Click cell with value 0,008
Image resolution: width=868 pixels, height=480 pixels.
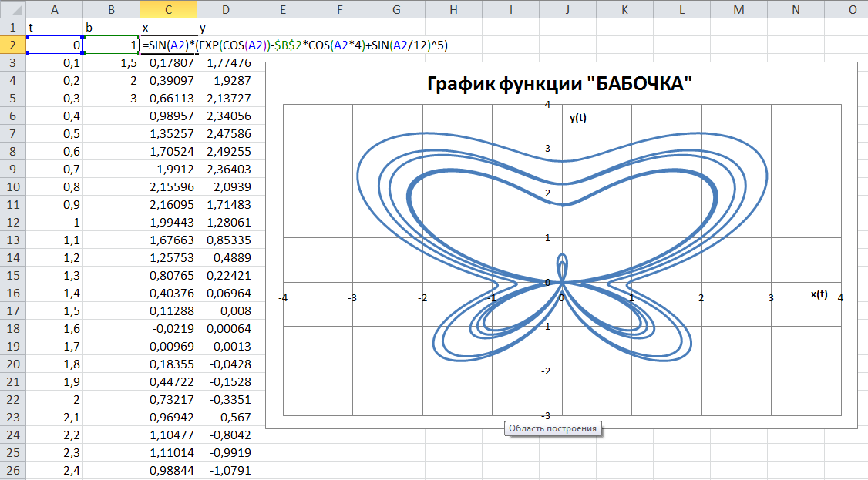[x=225, y=310]
